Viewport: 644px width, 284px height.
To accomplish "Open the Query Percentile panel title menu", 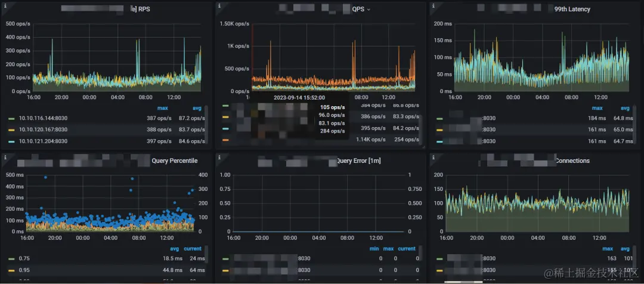I will tap(175, 160).
